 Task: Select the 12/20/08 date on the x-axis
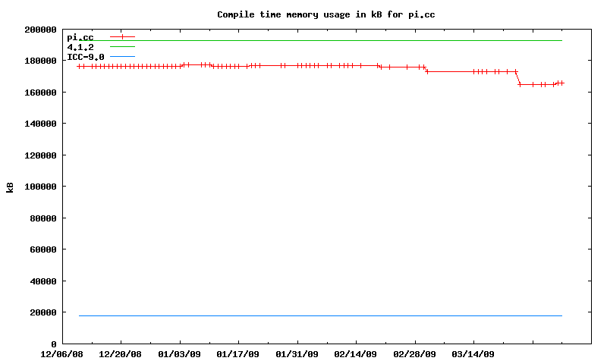pos(121,354)
